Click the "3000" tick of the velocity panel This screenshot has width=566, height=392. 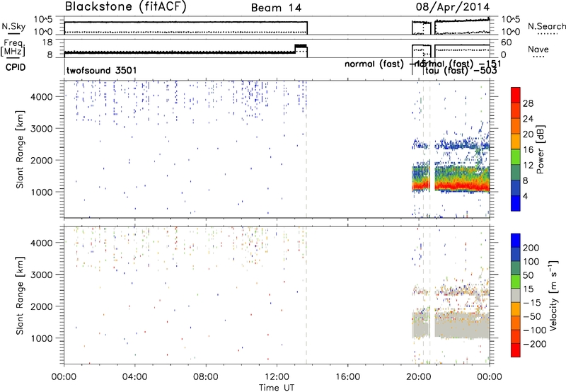coord(42,275)
